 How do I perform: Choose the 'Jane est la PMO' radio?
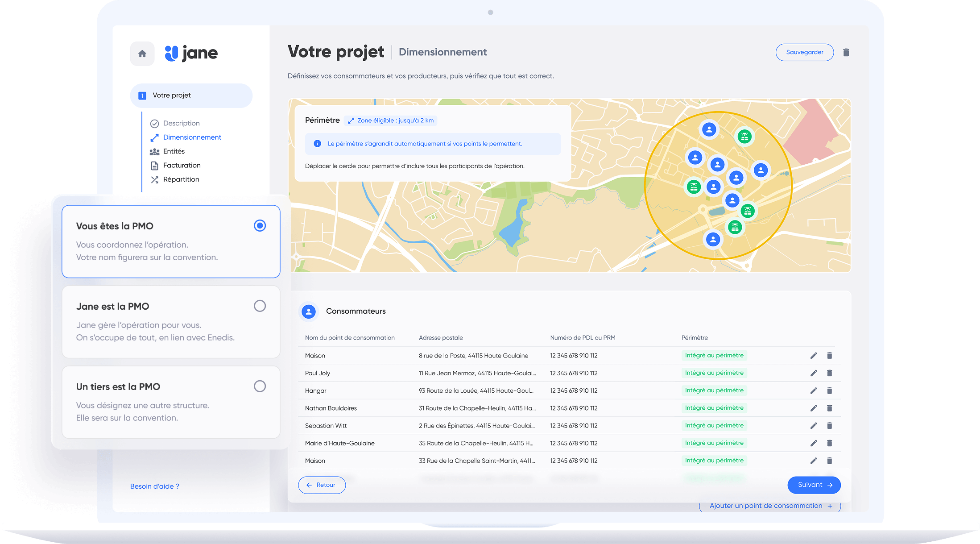click(x=260, y=306)
